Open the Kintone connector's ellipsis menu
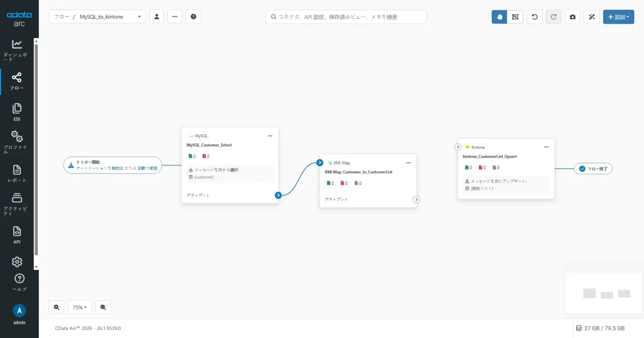 click(x=546, y=147)
